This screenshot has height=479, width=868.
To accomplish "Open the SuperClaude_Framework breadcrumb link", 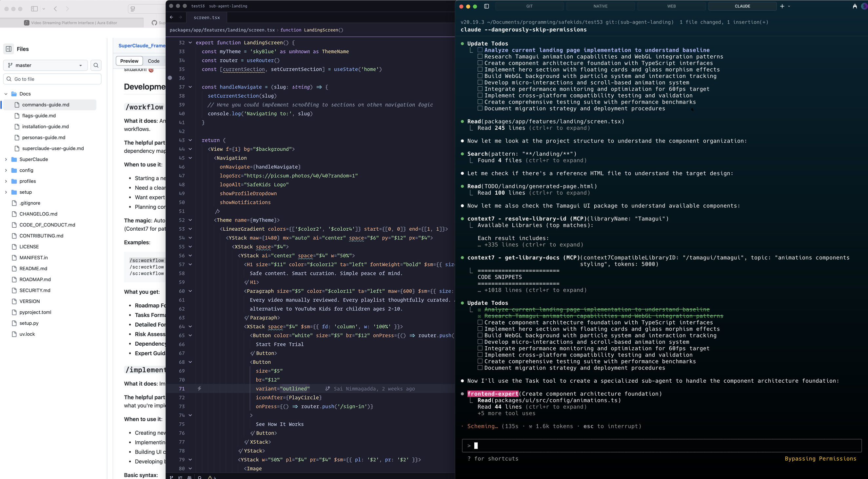I will (142, 46).
